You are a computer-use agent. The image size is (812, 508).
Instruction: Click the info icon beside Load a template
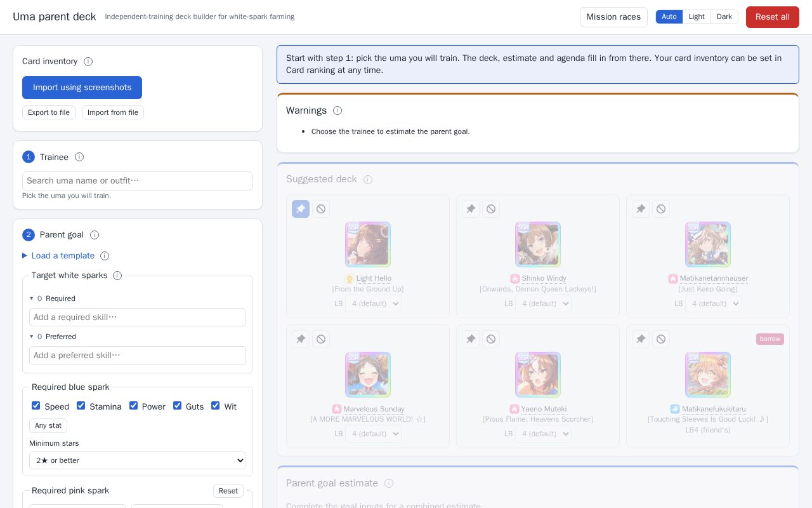tap(105, 256)
